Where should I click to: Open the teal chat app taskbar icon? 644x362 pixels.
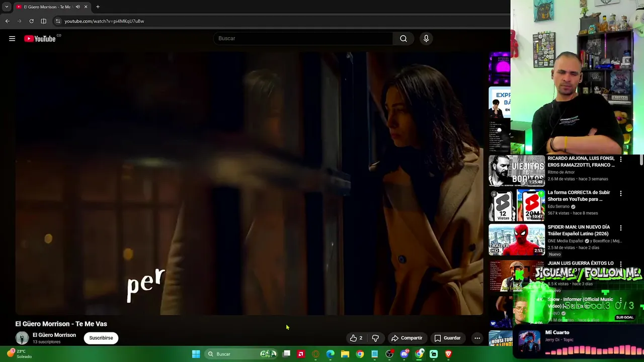(x=434, y=354)
